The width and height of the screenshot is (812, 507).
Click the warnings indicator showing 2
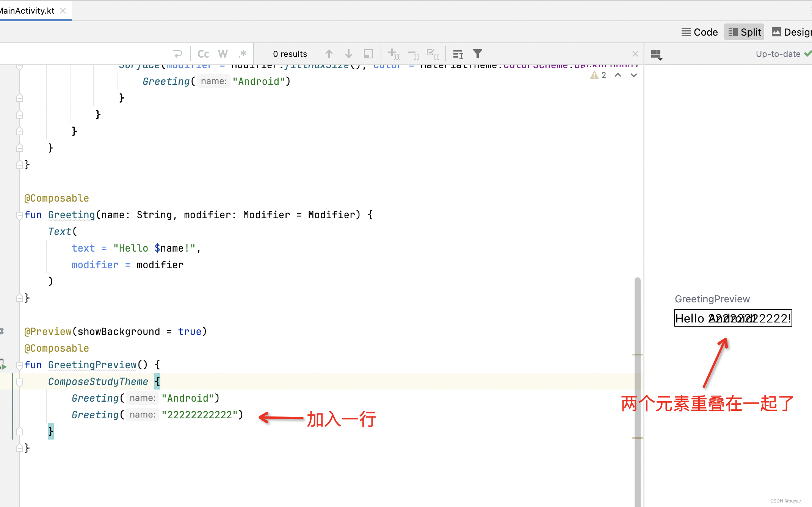[x=598, y=75]
